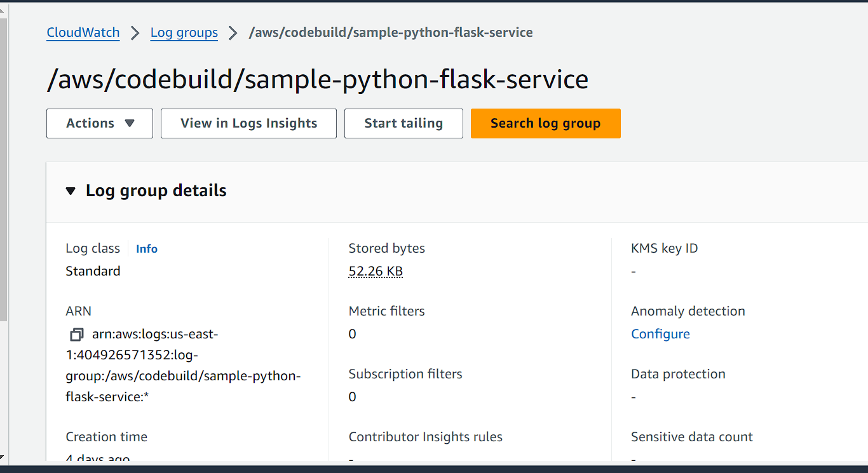
Task: Click the page title /aws/codebuild/sample-python-flask-service
Action: coord(318,79)
